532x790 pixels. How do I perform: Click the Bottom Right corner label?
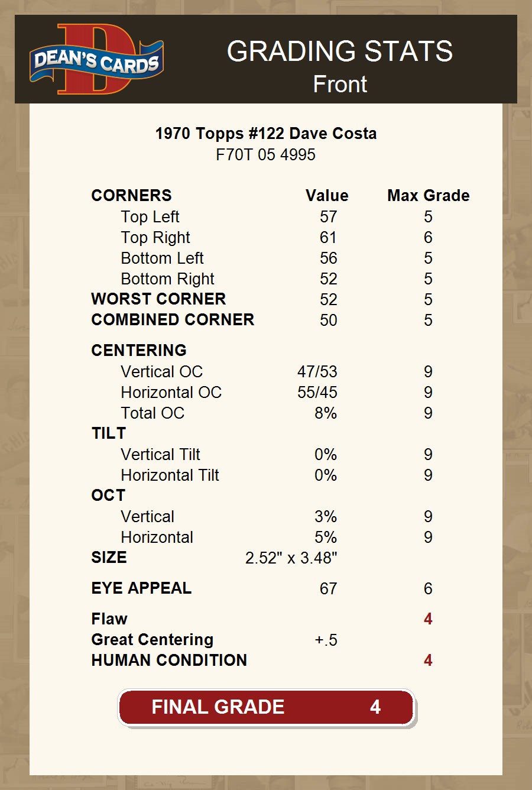click(167, 279)
